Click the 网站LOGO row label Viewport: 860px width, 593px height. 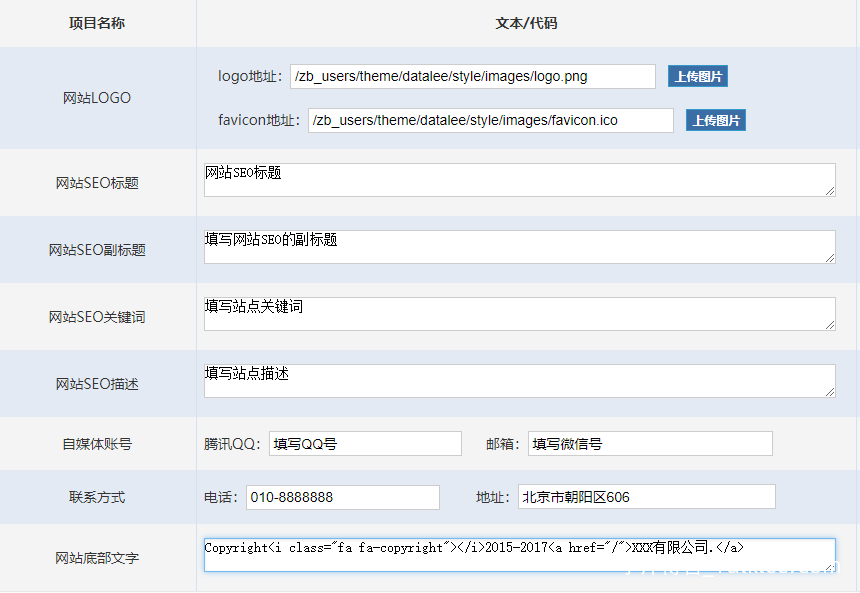point(97,98)
